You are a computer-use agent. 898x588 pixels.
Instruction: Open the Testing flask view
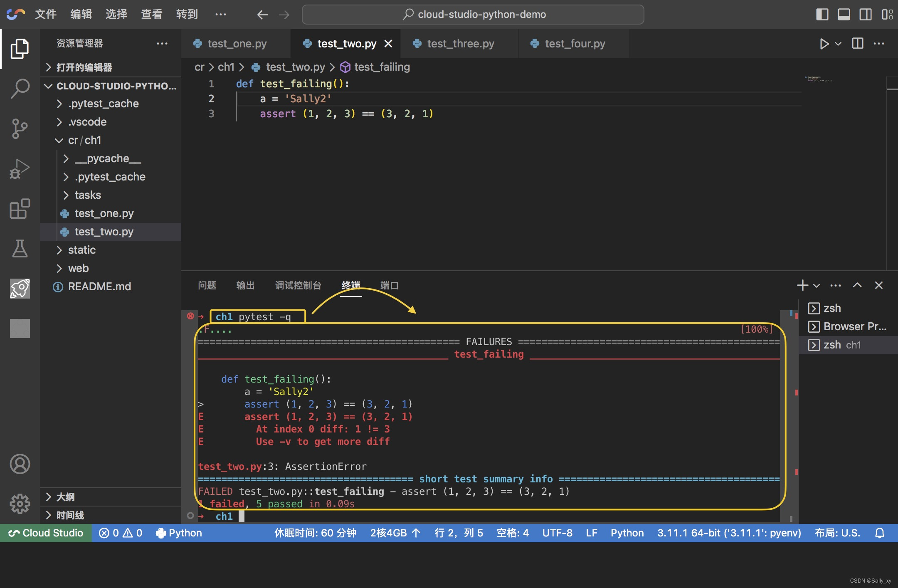click(x=20, y=248)
